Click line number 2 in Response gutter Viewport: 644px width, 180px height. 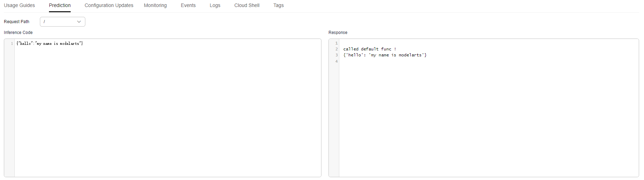click(x=337, y=49)
